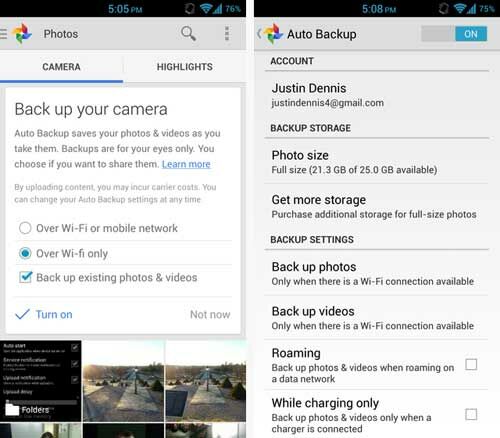Open Get more storage option
500x438 pixels.
(377, 206)
